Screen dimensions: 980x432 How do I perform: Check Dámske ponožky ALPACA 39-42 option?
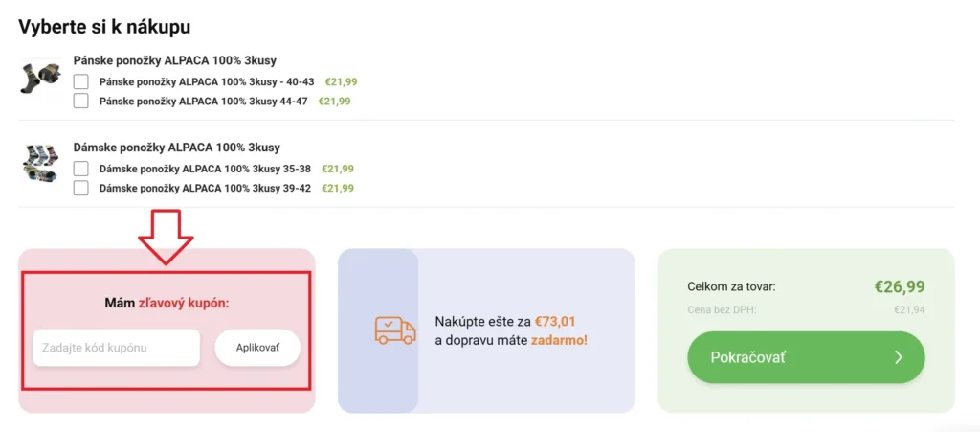point(81,188)
